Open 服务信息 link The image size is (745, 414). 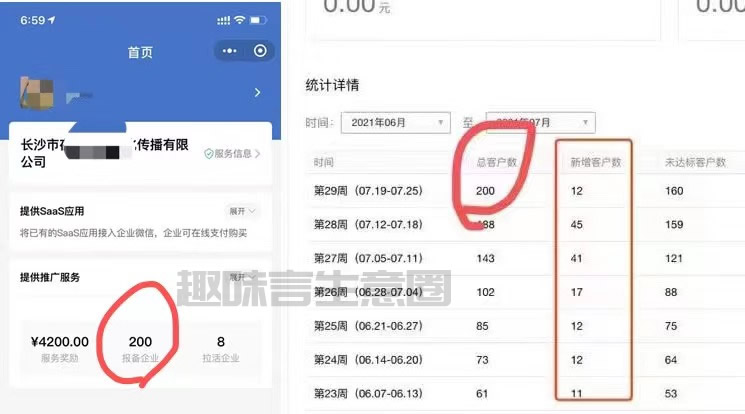pyautogui.click(x=232, y=154)
